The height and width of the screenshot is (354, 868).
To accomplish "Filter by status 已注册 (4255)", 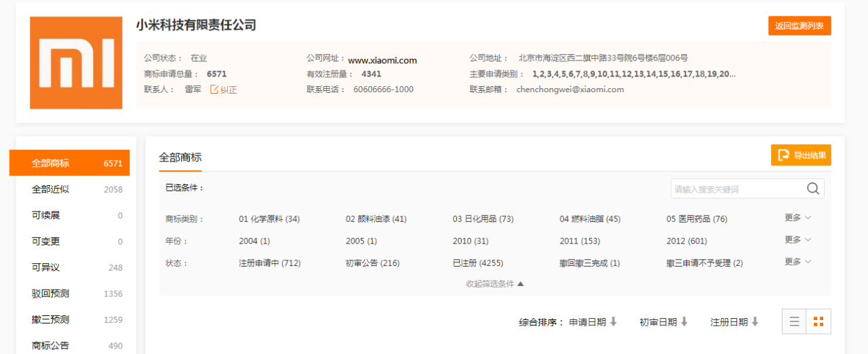I will tap(478, 263).
